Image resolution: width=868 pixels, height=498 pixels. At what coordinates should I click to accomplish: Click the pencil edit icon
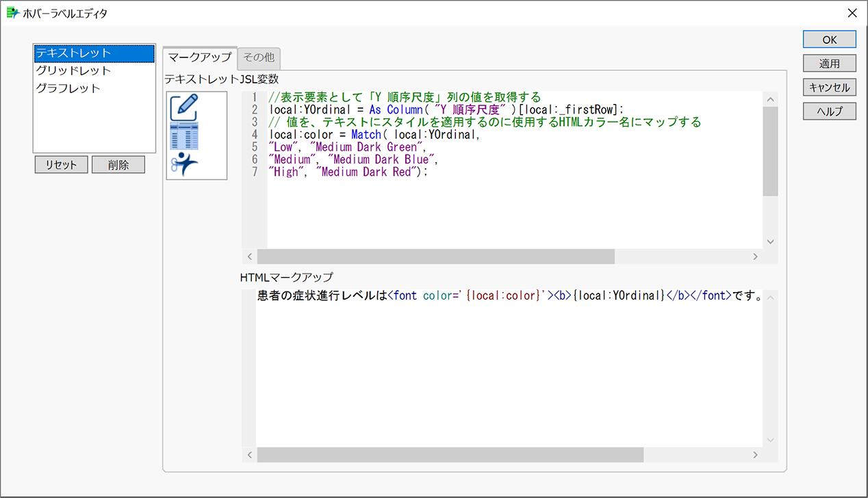coord(183,105)
